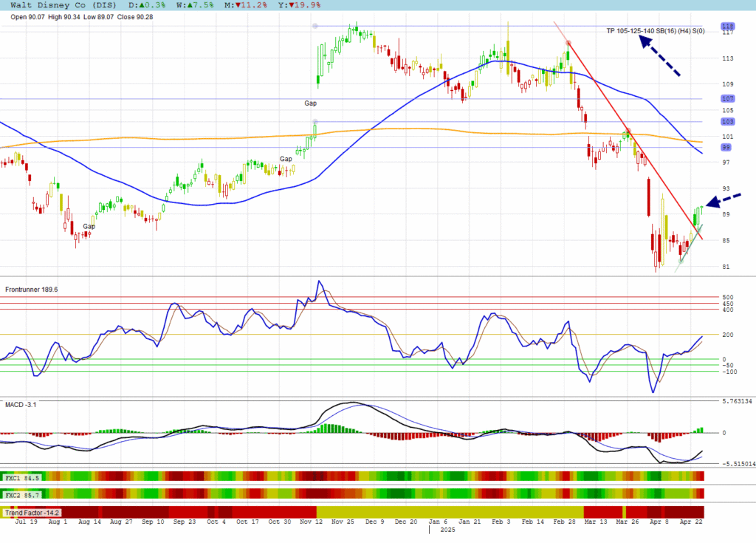This screenshot has height=543, width=756.
Task: Select the 103 price level tag
Action: click(x=727, y=122)
